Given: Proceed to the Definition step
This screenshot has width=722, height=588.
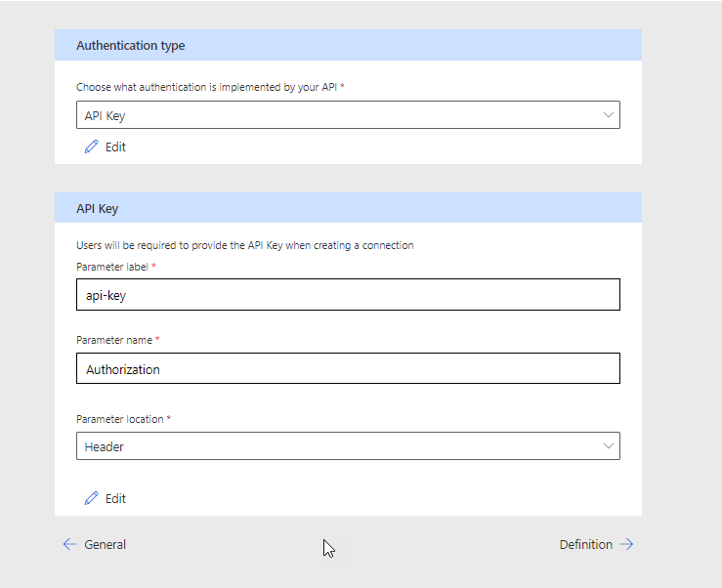Looking at the screenshot, I should click(x=586, y=544).
